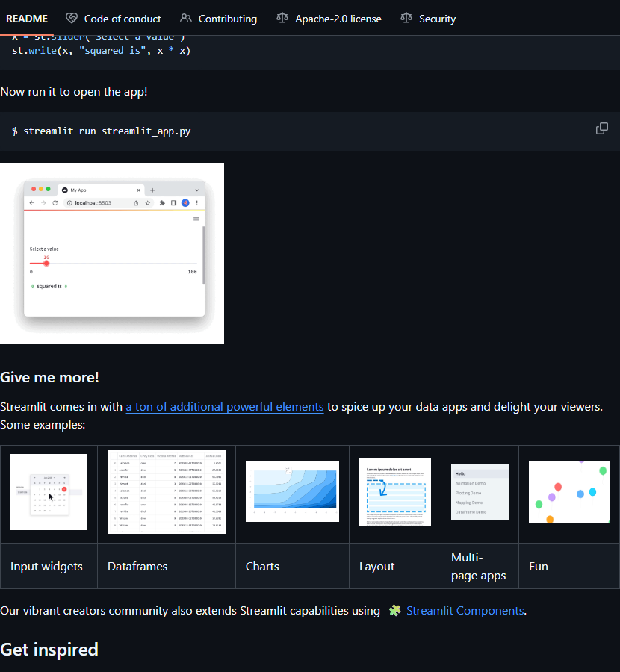The height and width of the screenshot is (672, 620).
Task: Click the Multi-page apps sidebar thumbnail
Action: (x=480, y=492)
